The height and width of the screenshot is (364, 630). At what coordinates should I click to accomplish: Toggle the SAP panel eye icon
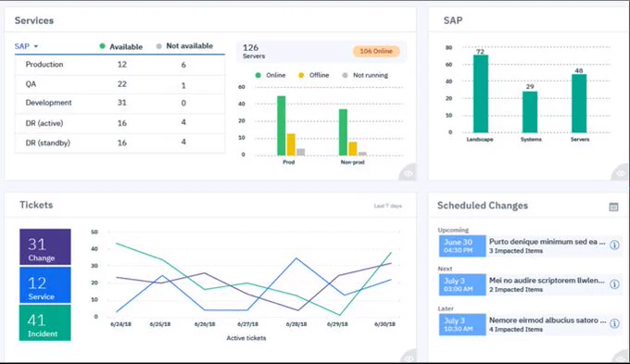pos(620,173)
